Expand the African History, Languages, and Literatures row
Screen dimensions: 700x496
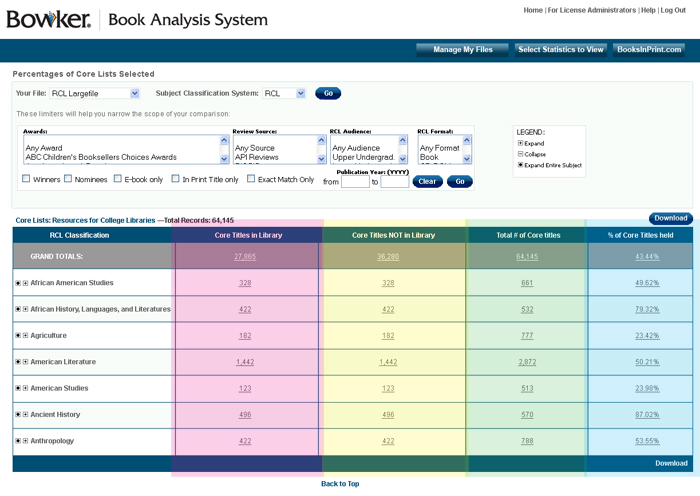pos(25,309)
